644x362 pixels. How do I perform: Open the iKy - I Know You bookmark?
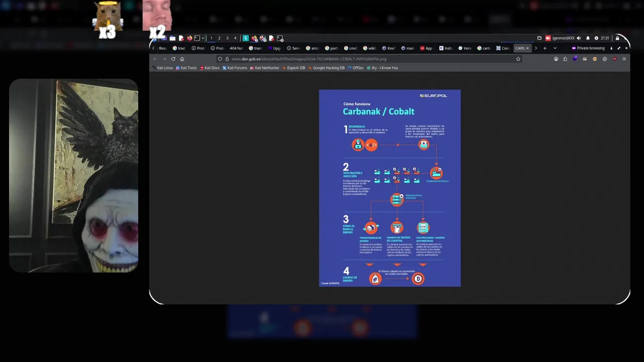pos(382,68)
